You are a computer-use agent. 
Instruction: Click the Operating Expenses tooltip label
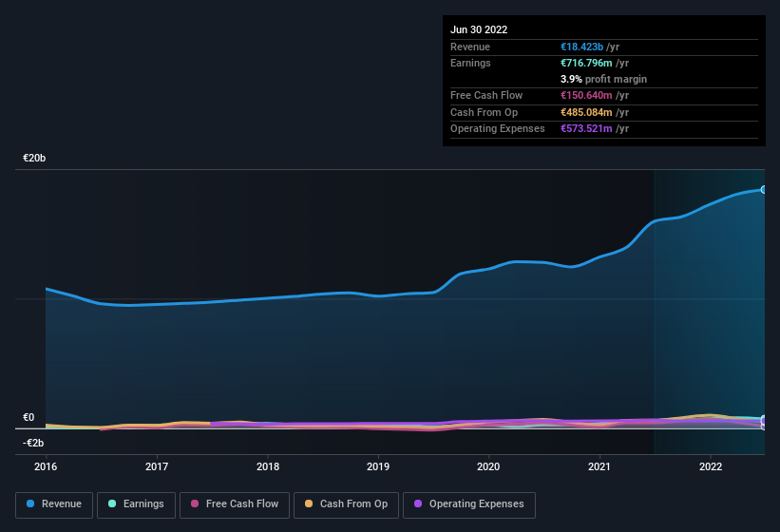point(498,128)
